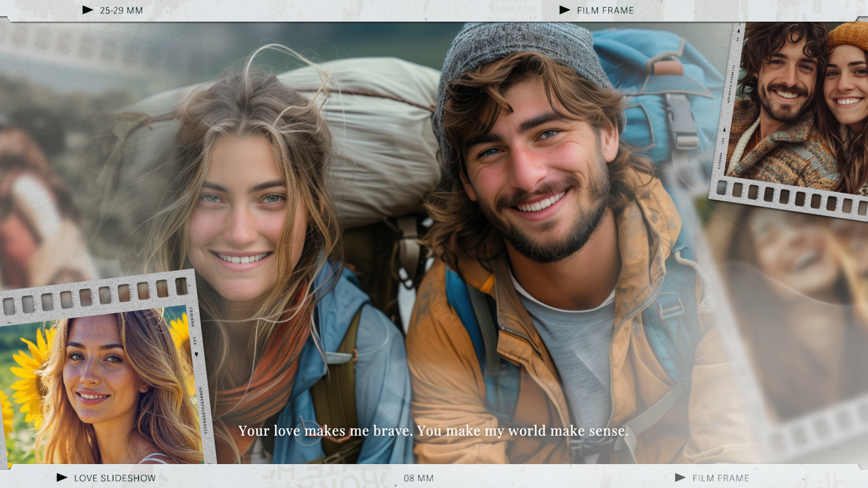Open the sunflower woman photo thumbnail
868x488 pixels.
click(99, 389)
